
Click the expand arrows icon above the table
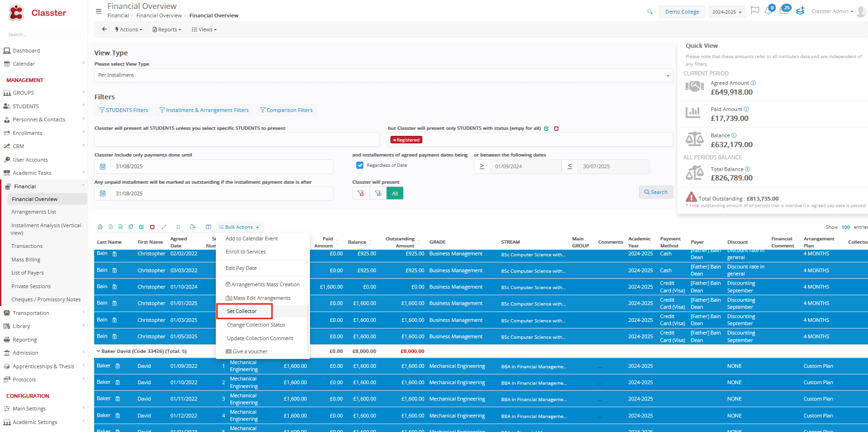[x=164, y=227]
